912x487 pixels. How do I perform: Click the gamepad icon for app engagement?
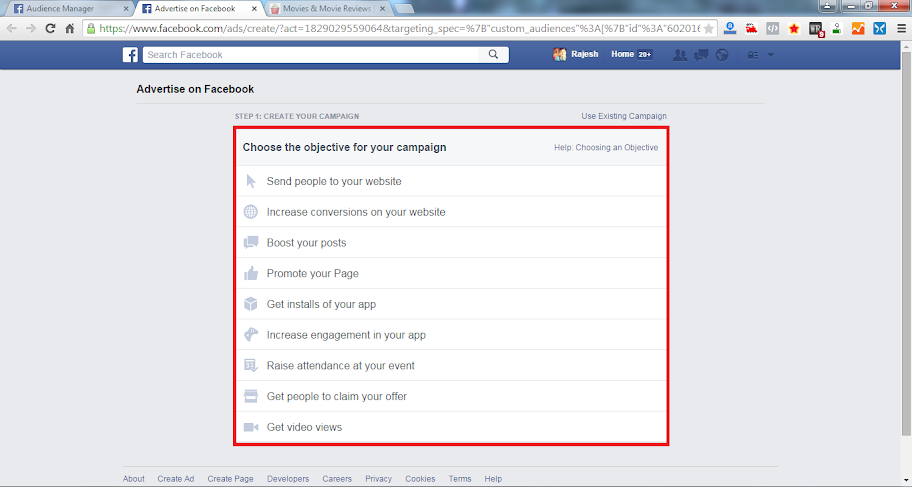(x=251, y=335)
